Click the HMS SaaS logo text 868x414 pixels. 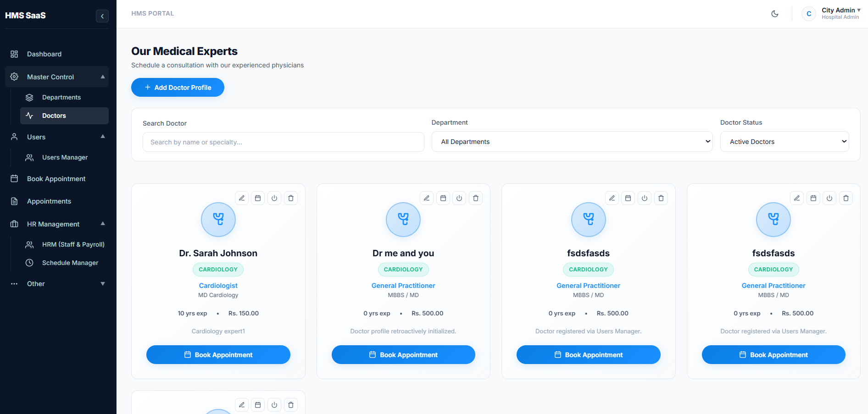[26, 16]
